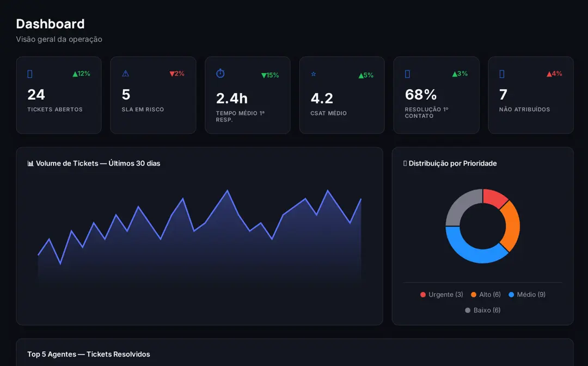Click the gray Baixo legend dot
The width and height of the screenshot is (588, 366).
pyautogui.click(x=468, y=310)
